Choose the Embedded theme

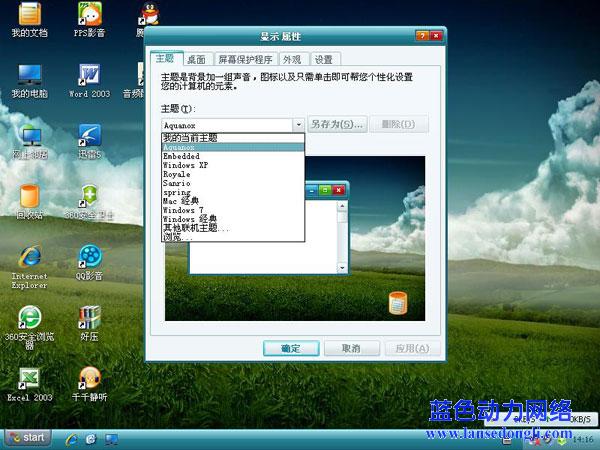pos(233,156)
